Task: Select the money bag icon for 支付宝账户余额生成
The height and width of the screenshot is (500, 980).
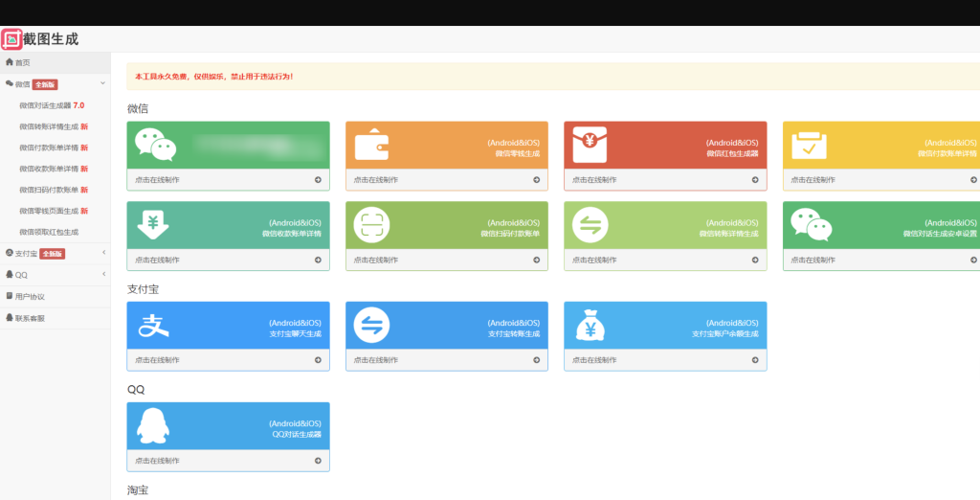Action: click(590, 327)
